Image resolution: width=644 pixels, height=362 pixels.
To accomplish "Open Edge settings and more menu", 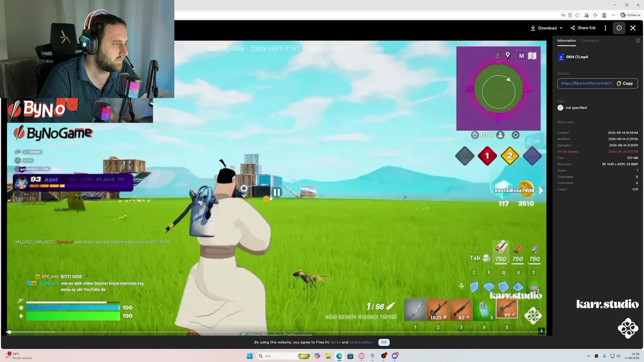I will pyautogui.click(x=613, y=15).
